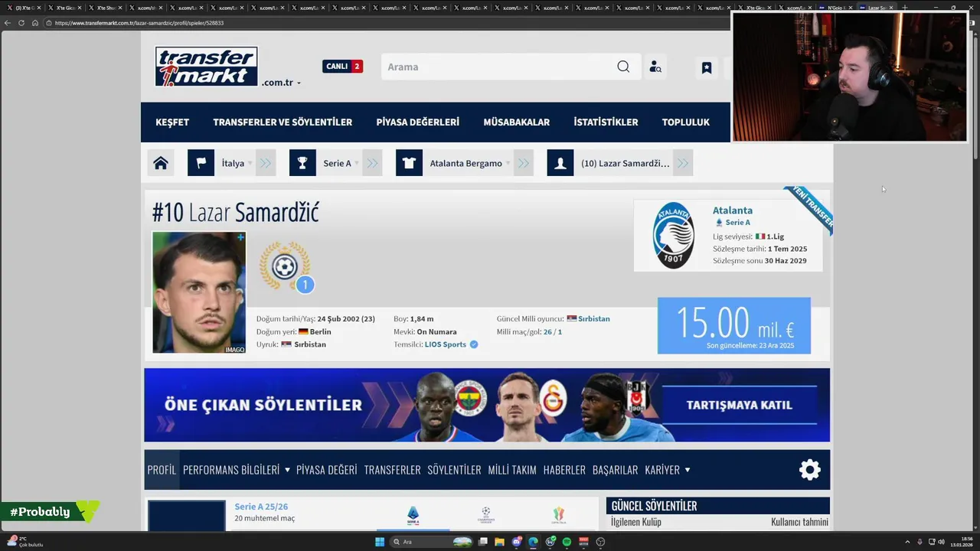The image size is (980, 551).
Task: Click the flag country breadcrumb icon
Action: point(201,163)
